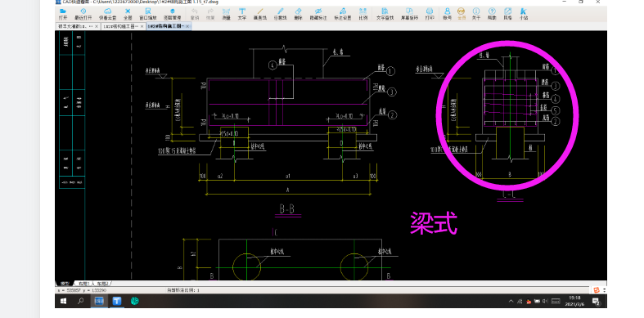Open 最近打开 recent files list
Viewport: 644px width, 318px height.
83,14
